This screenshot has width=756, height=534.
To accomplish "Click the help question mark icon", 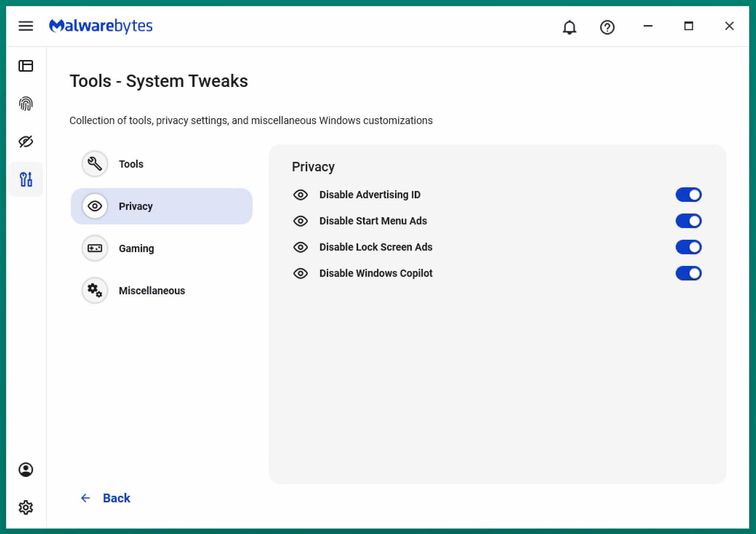I will pyautogui.click(x=607, y=27).
